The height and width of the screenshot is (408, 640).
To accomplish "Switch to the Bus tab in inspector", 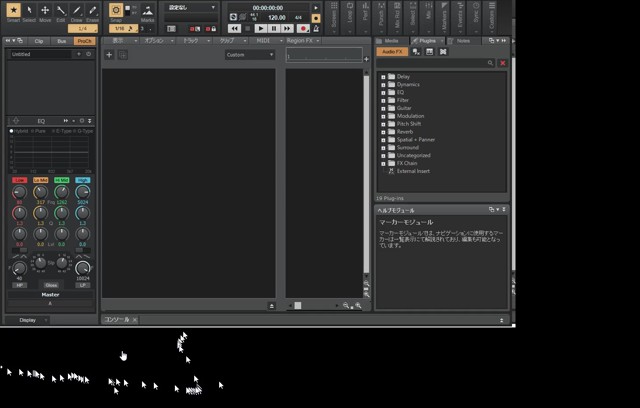I will tap(62, 41).
